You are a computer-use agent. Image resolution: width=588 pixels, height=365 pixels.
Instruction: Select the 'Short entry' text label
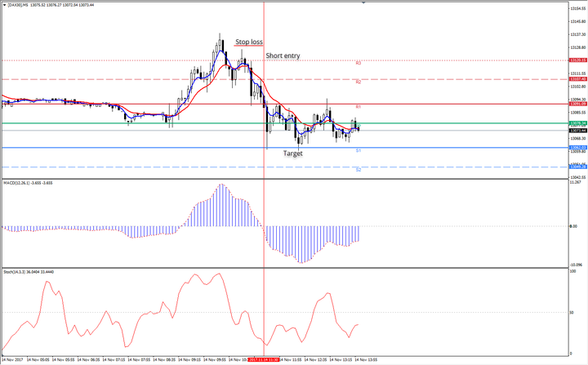pos(283,56)
